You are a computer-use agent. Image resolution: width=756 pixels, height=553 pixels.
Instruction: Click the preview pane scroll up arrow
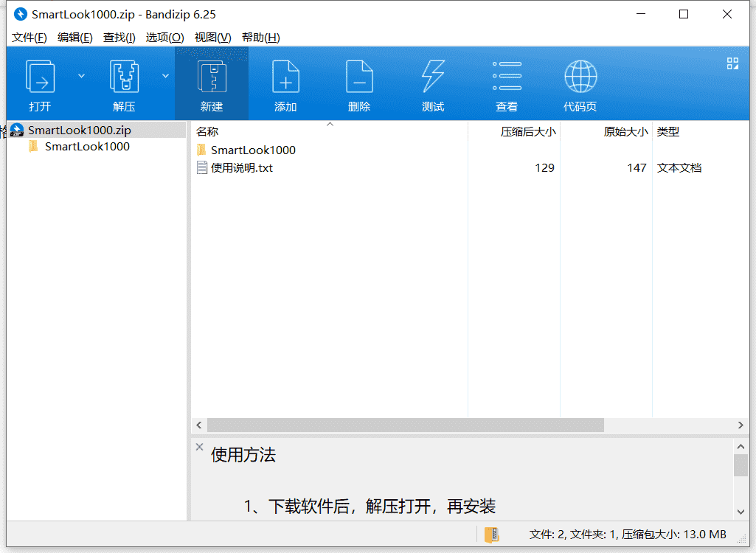(741, 446)
